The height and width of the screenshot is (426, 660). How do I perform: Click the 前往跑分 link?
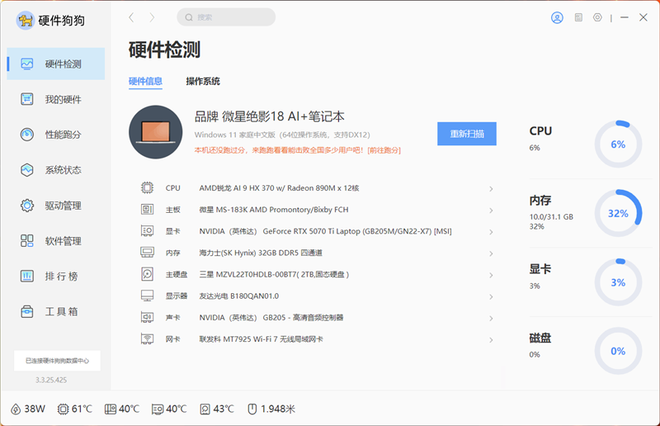coord(384,150)
